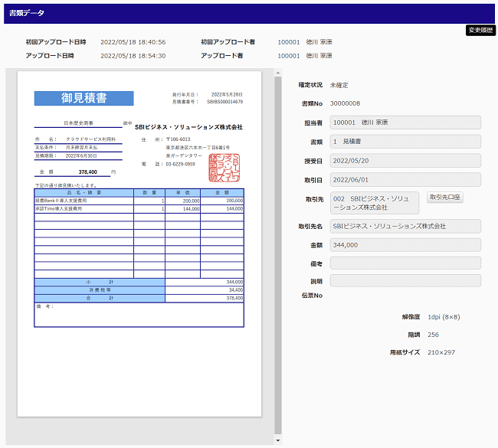Click the 書類No value 30000008

345,103
